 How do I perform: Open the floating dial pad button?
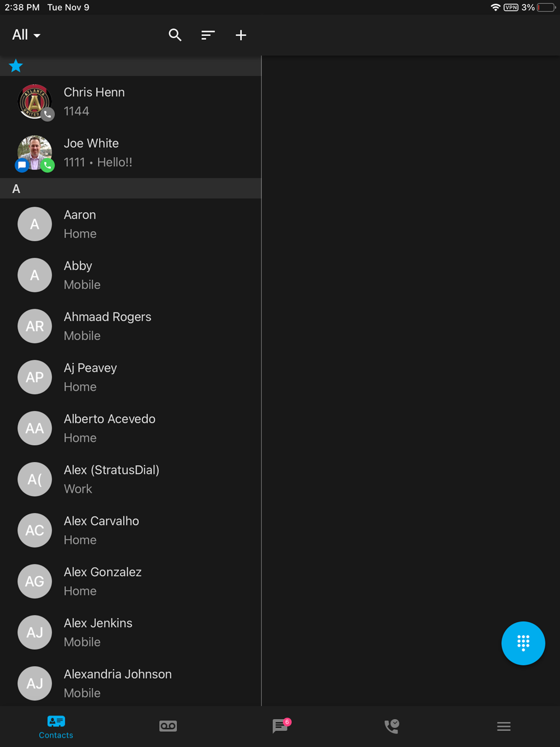click(523, 643)
